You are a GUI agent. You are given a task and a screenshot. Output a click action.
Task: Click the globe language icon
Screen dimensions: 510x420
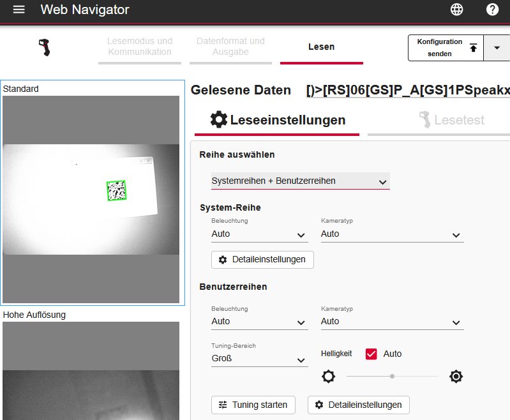pyautogui.click(x=456, y=10)
